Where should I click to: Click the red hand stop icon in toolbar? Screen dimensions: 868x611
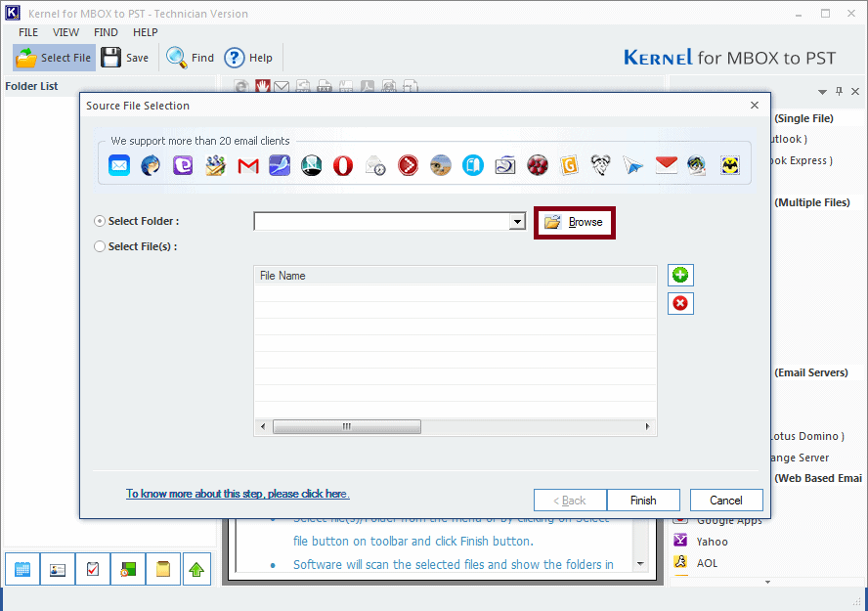[x=262, y=86]
